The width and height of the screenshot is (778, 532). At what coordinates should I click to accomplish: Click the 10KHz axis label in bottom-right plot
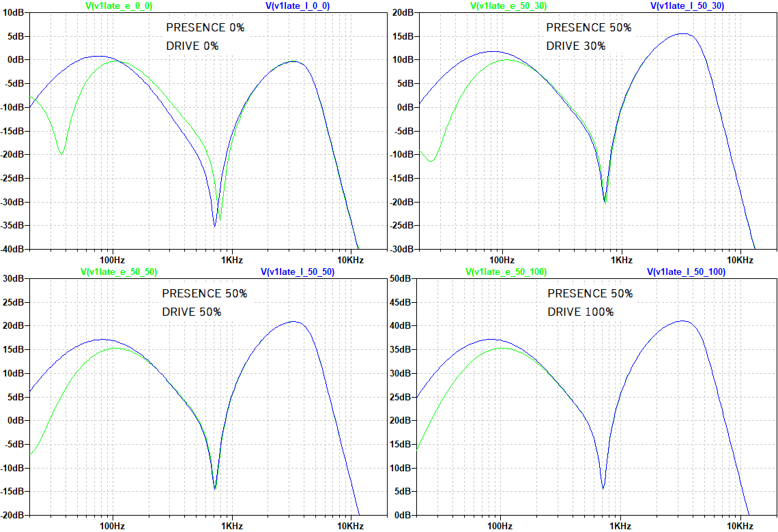739,526
